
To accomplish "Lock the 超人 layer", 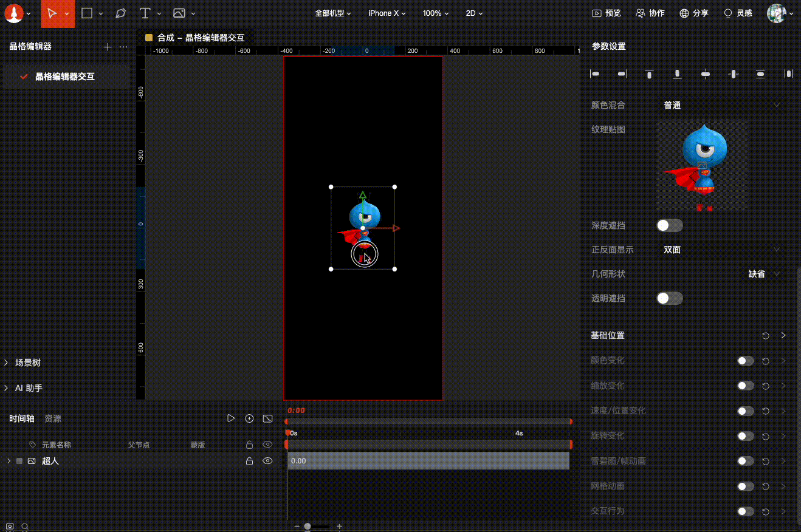I will (249, 461).
